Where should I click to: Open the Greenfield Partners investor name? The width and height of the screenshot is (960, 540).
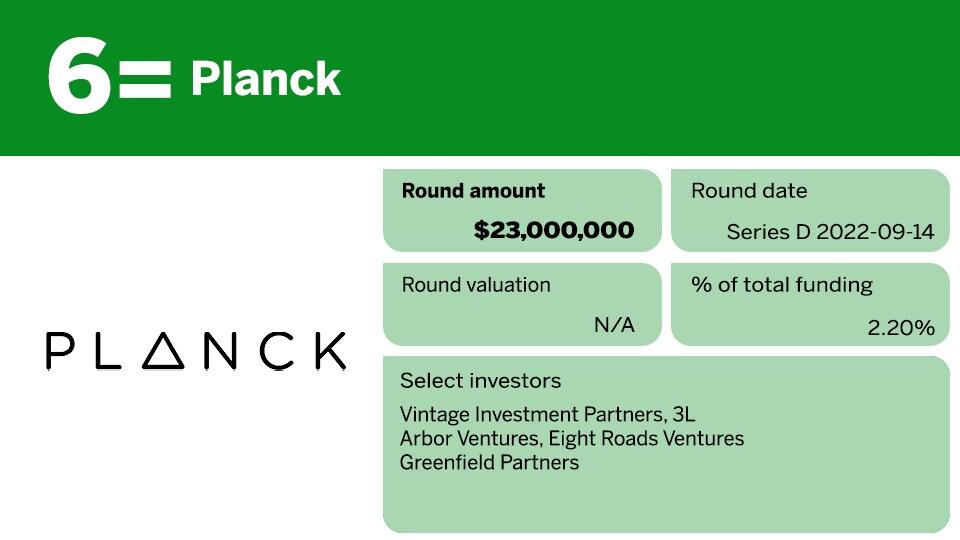(489, 462)
